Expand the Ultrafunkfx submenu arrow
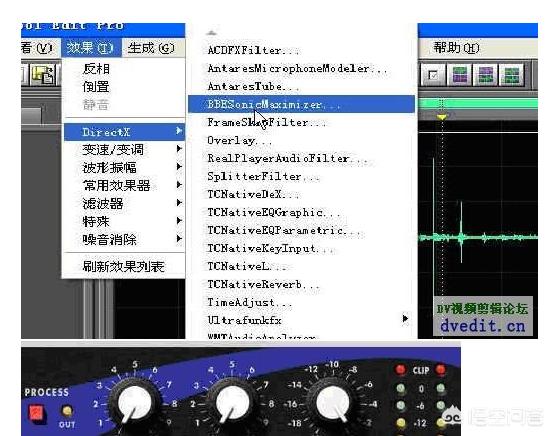This screenshot has height=436, width=554. (406, 319)
